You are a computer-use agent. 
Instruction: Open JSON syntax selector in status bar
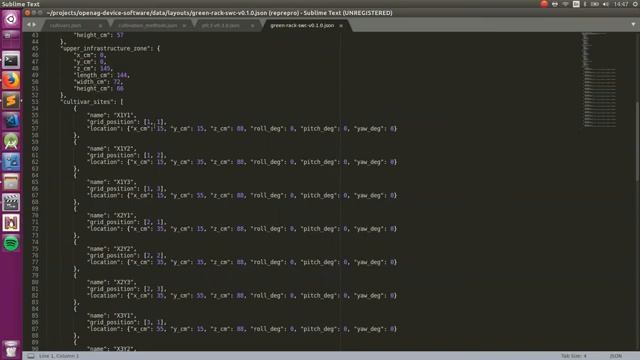pyautogui.click(x=616, y=356)
